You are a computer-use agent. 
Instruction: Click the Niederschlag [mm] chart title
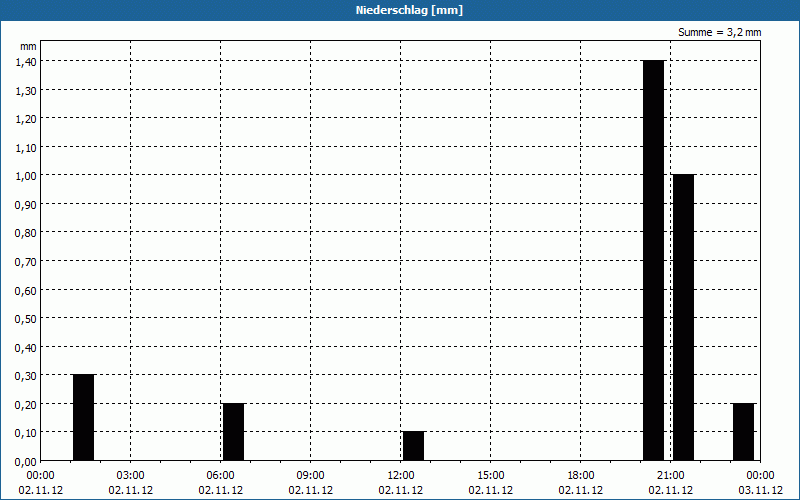tap(400, 10)
